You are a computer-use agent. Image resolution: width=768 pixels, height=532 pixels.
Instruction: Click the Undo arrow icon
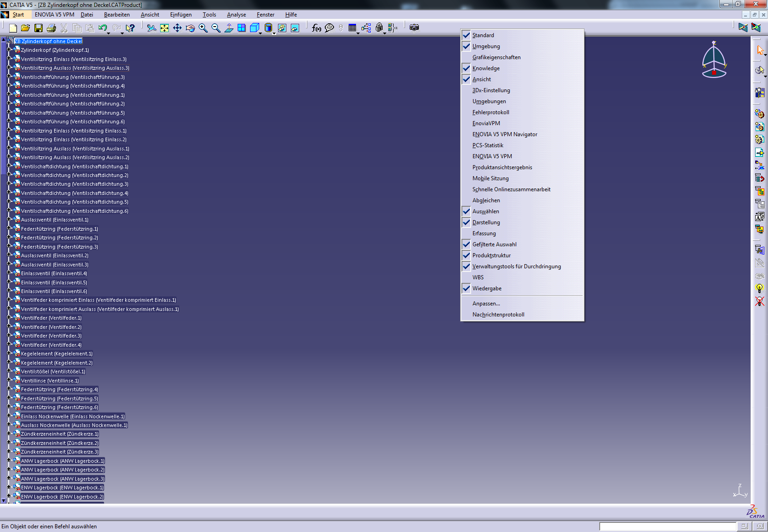103,28
